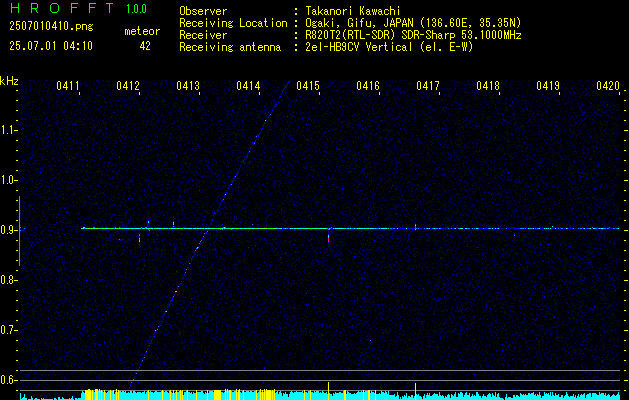Click the 0.8 kHz frequency label

tap(7, 280)
